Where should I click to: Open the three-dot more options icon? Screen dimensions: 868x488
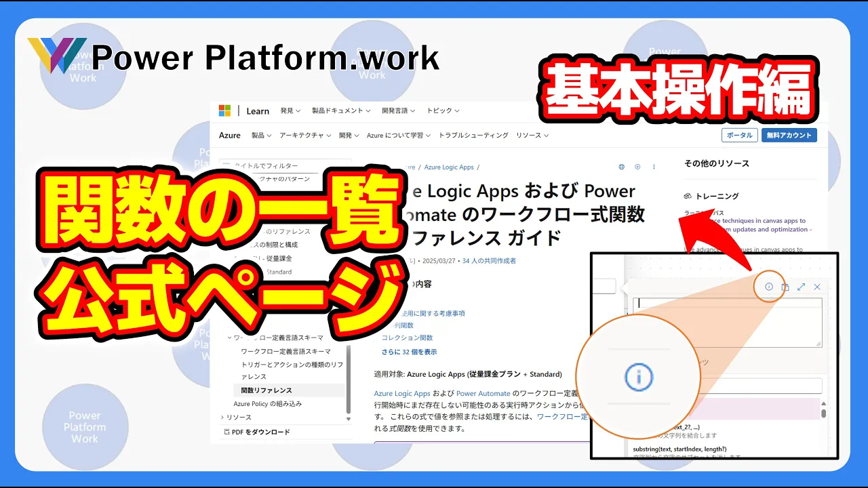pyautogui.click(x=654, y=167)
